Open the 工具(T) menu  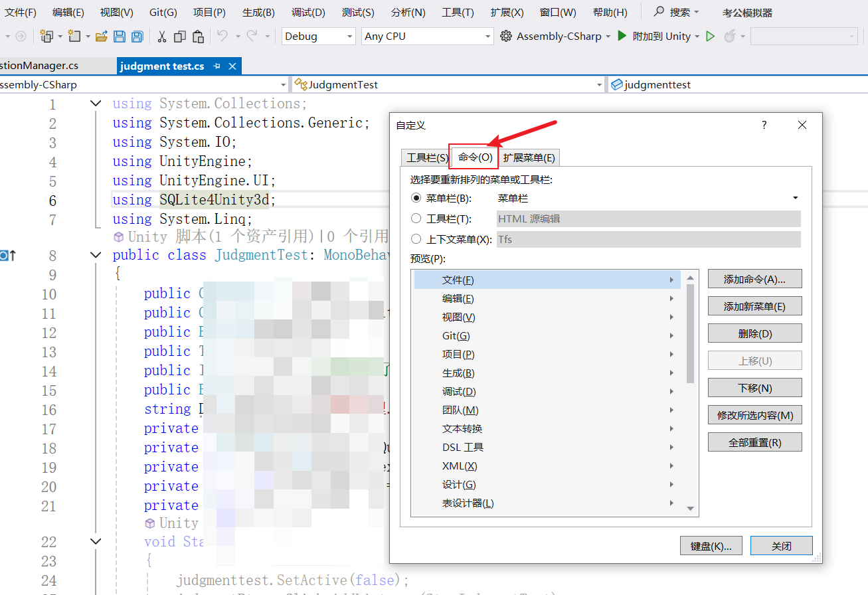click(458, 12)
